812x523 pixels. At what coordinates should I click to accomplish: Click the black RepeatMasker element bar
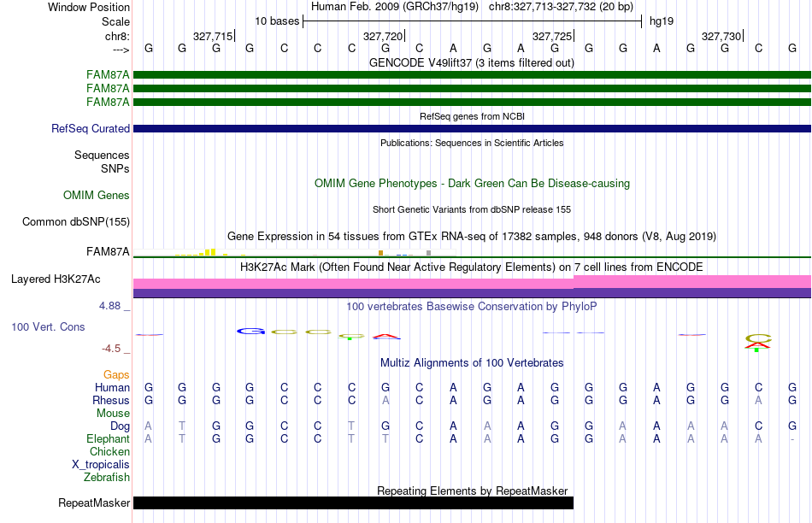click(353, 502)
